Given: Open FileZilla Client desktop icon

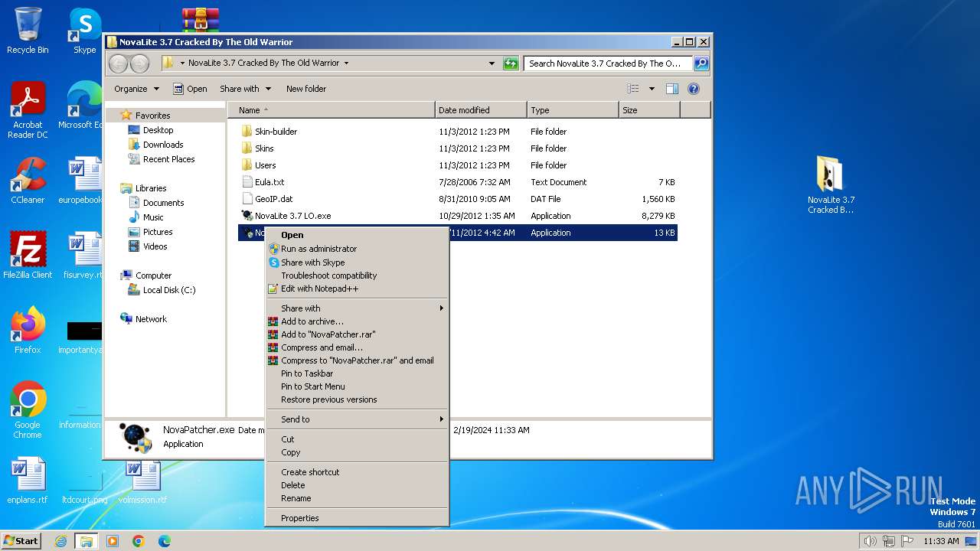Looking at the screenshot, I should coord(28,255).
